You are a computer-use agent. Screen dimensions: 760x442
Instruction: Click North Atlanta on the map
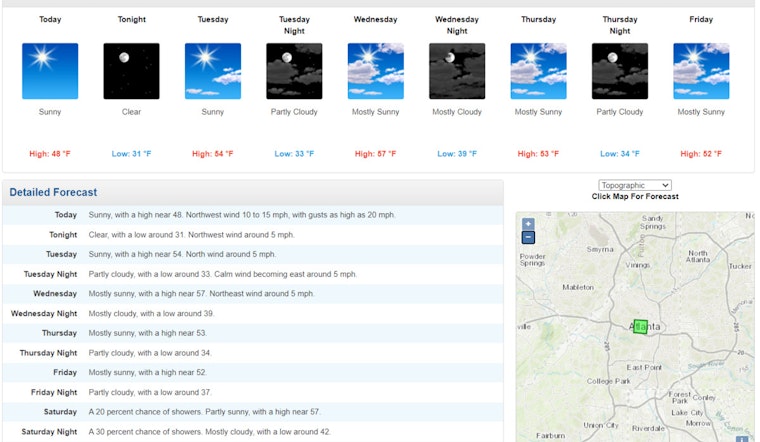point(697,256)
